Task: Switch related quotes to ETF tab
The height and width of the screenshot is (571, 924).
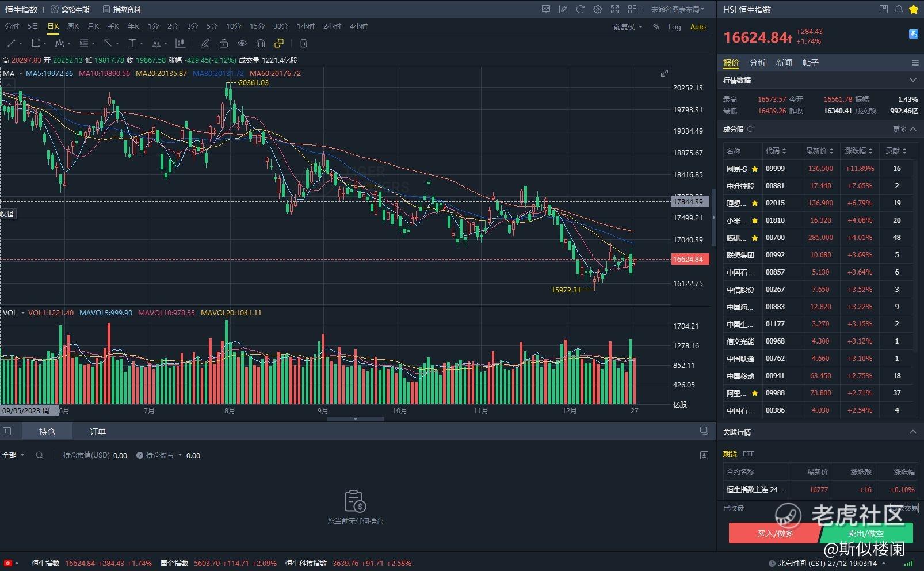Action: 748,454
